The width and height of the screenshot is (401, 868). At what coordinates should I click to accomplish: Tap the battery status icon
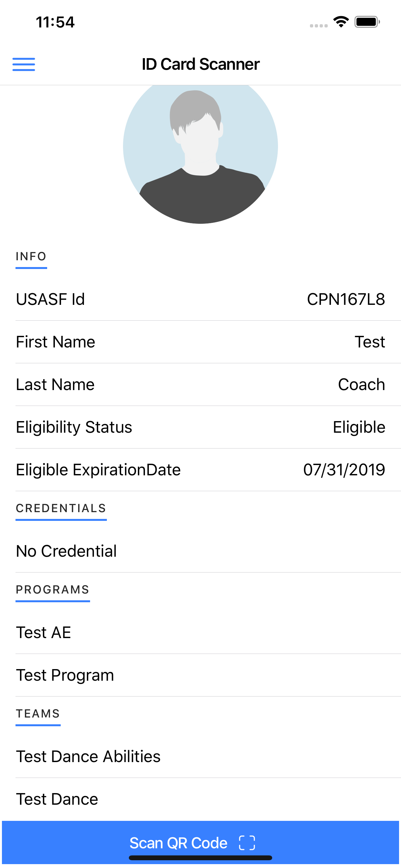point(367,22)
